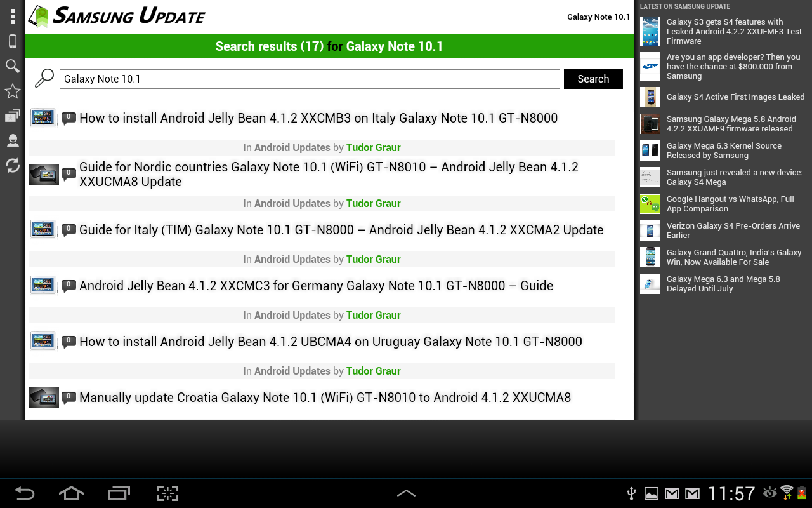The height and width of the screenshot is (508, 812).
Task: Tap the smart stay eye status icon
Action: pyautogui.click(x=770, y=492)
